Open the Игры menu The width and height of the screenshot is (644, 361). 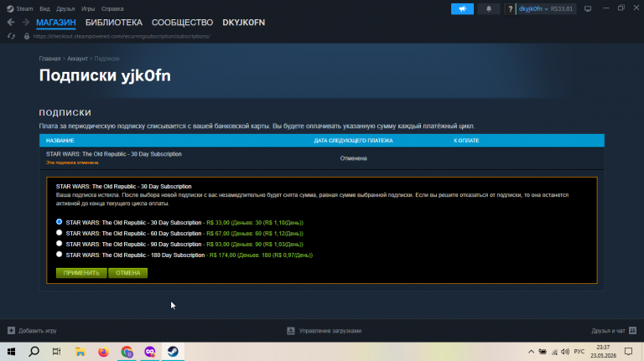click(88, 8)
